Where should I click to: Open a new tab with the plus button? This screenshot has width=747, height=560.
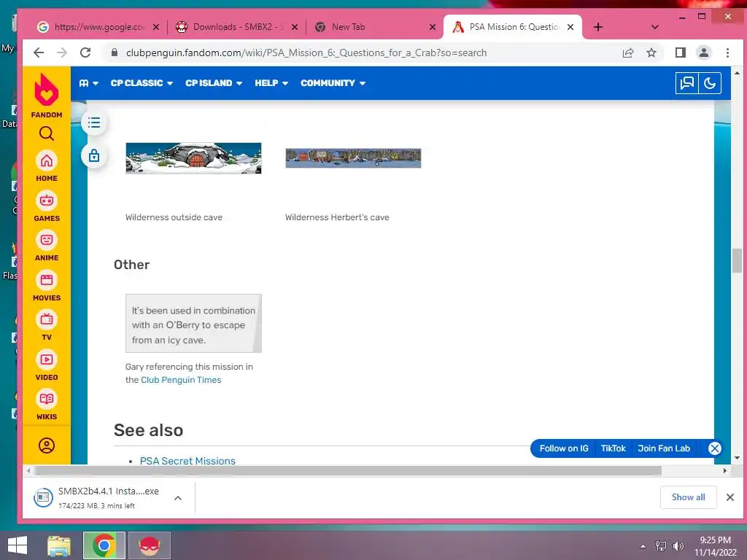pos(598,27)
